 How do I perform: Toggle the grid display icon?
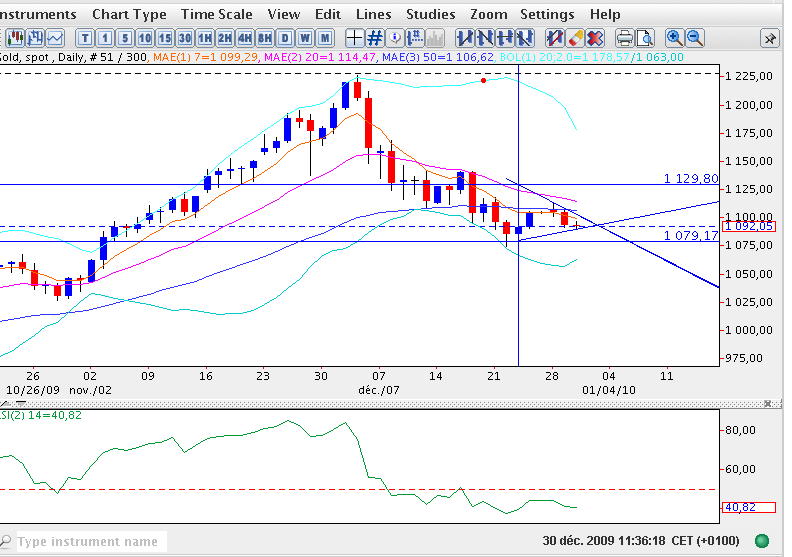pos(375,38)
